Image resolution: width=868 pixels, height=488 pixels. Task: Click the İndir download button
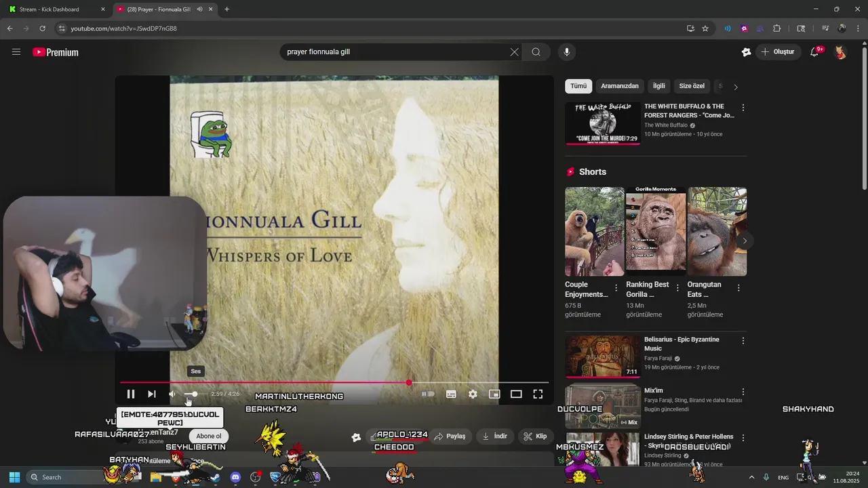pos(495,436)
